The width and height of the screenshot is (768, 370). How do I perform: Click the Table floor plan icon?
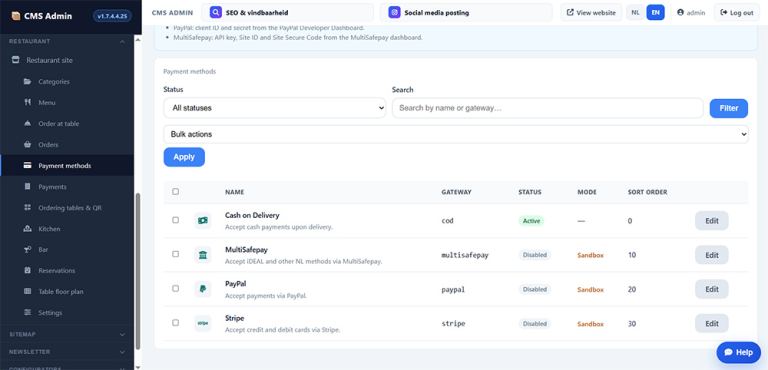(27, 292)
